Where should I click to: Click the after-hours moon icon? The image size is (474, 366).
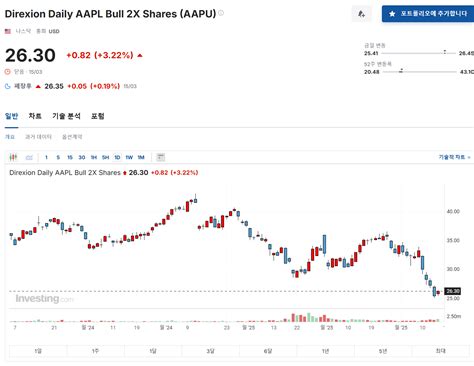click(8, 86)
